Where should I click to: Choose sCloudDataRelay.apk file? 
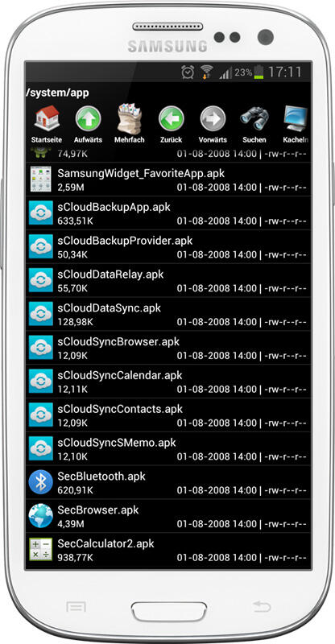pyautogui.click(x=168, y=280)
